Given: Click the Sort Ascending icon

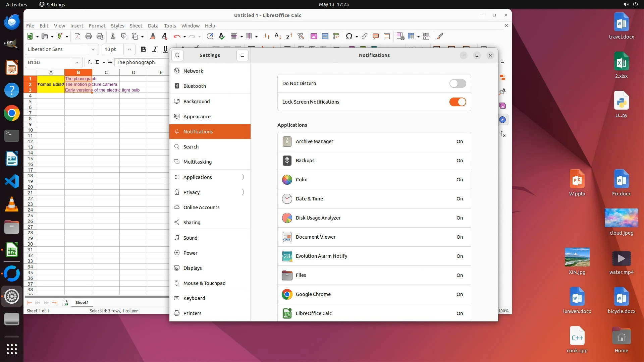Looking at the screenshot, I should [x=278, y=36].
